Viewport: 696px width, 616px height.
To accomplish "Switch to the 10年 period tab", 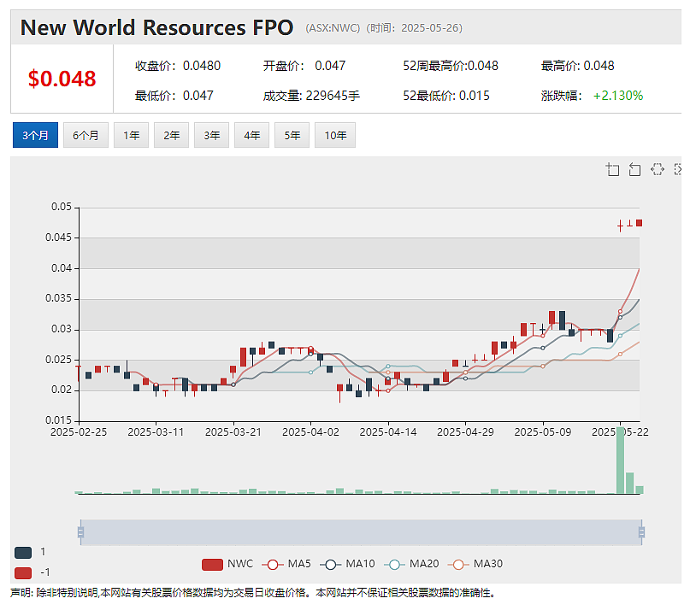I will [335, 135].
